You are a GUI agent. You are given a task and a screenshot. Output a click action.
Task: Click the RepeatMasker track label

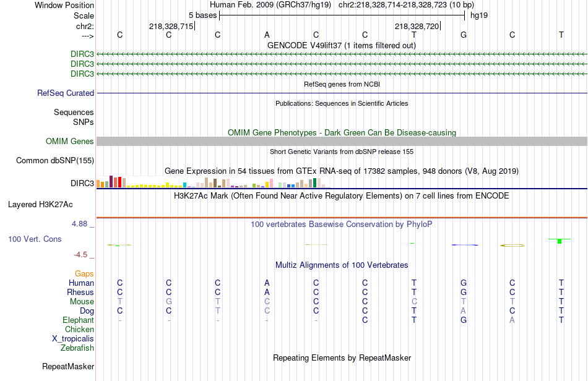[68, 367]
